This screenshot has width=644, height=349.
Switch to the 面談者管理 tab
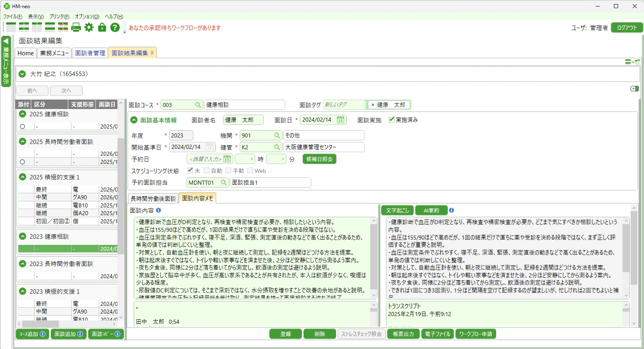[90, 53]
